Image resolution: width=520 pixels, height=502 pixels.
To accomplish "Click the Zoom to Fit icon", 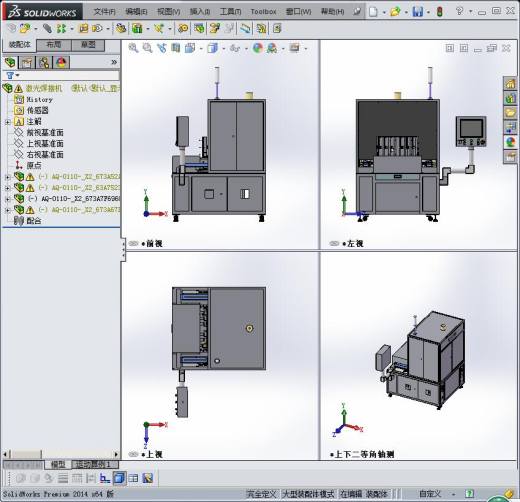I will coord(133,48).
